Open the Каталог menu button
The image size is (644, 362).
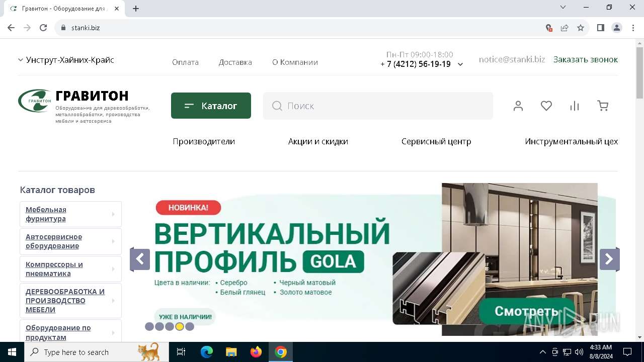tap(211, 106)
